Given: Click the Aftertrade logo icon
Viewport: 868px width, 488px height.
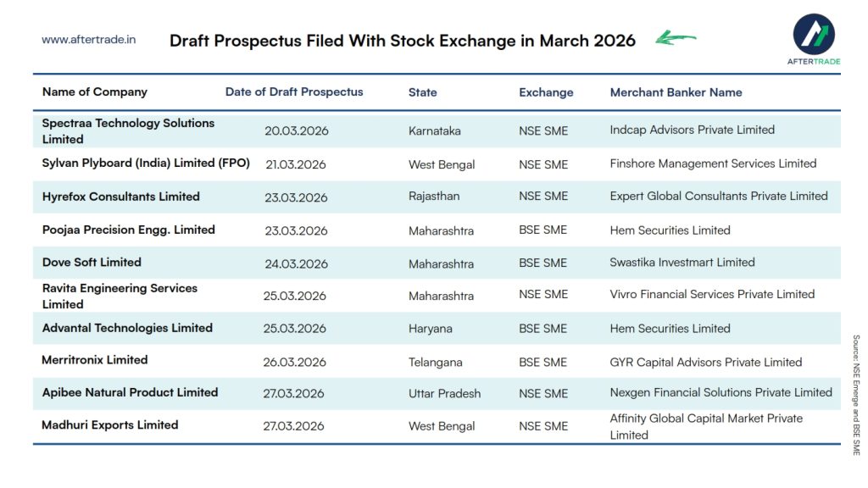Looking at the screenshot, I should (x=814, y=34).
